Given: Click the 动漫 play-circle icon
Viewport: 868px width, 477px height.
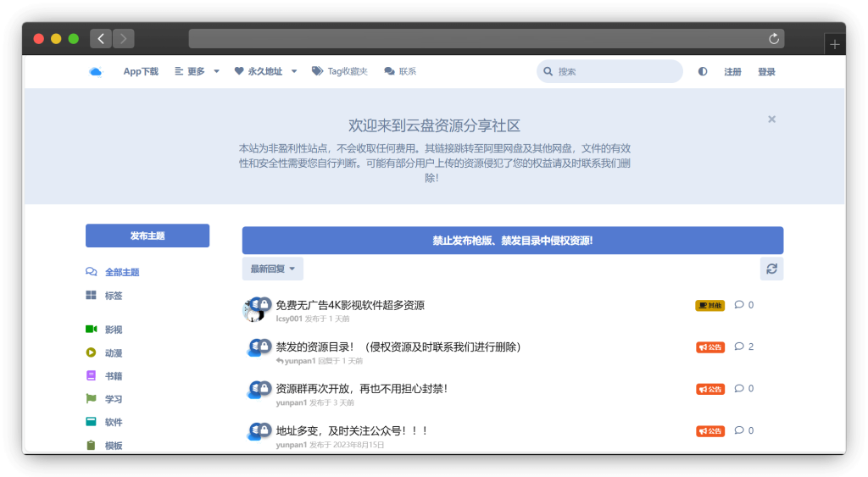Looking at the screenshot, I should tap(92, 352).
